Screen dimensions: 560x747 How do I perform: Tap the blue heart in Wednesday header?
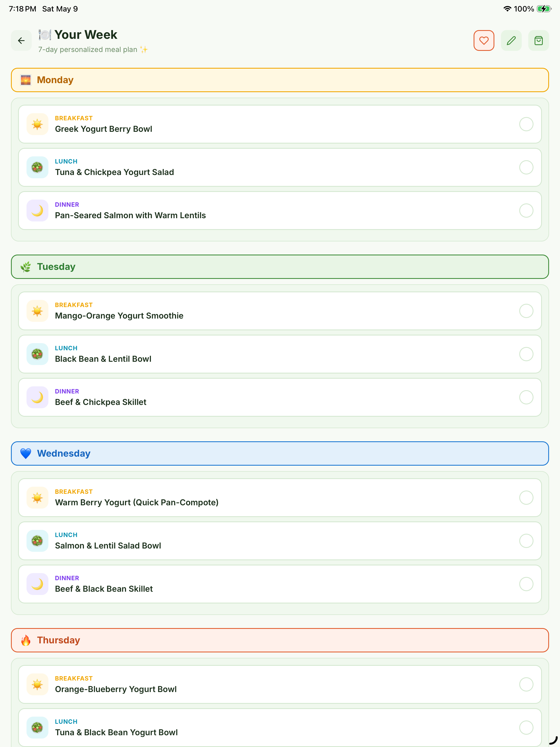(26, 454)
